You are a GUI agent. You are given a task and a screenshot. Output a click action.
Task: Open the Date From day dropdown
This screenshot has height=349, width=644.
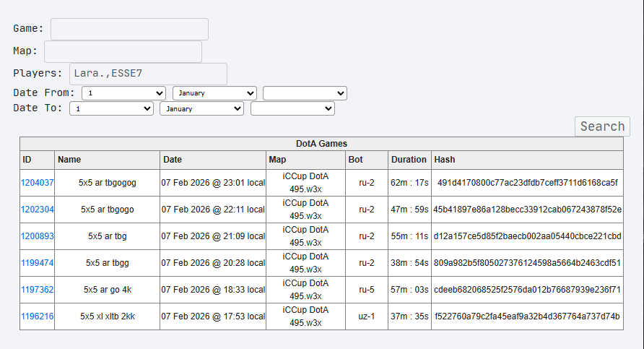coord(123,93)
